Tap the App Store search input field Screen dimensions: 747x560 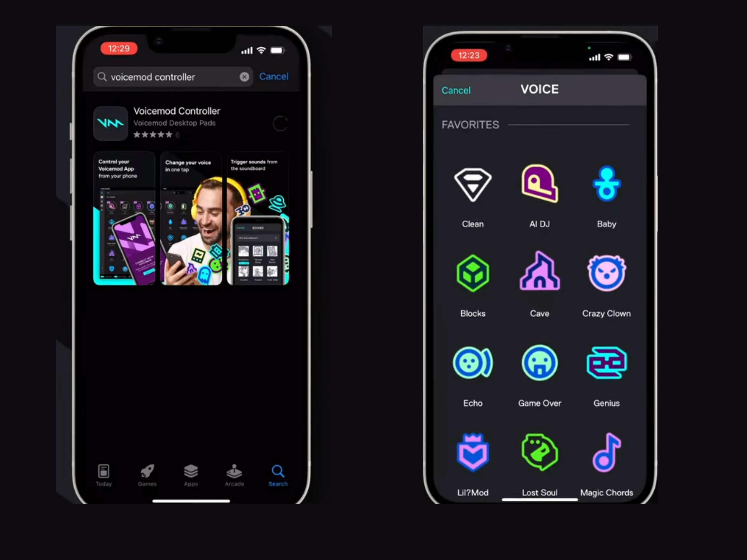171,77
